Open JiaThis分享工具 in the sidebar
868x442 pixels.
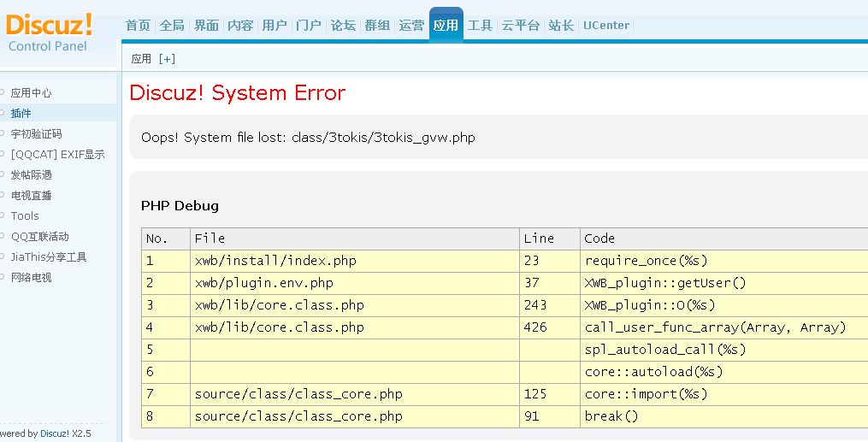[49, 256]
